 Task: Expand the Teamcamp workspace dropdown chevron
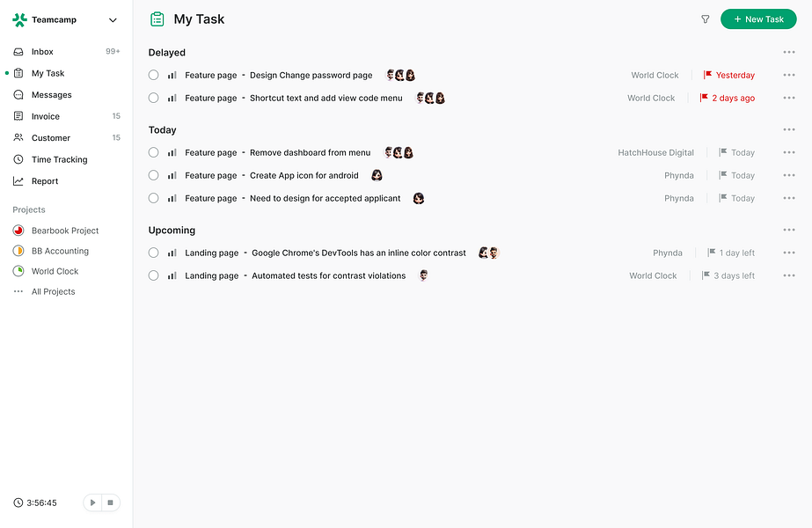[x=113, y=20]
